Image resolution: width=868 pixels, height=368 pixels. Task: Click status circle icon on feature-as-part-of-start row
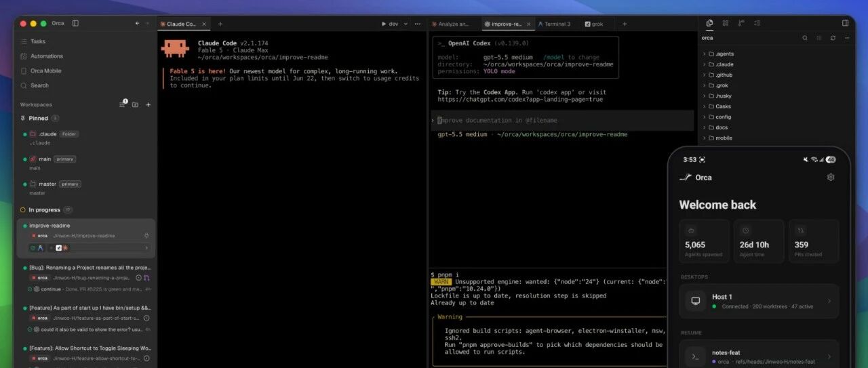pos(146,318)
